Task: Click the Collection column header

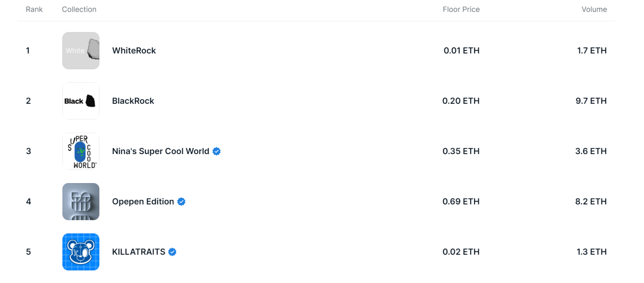Action: coord(79,9)
